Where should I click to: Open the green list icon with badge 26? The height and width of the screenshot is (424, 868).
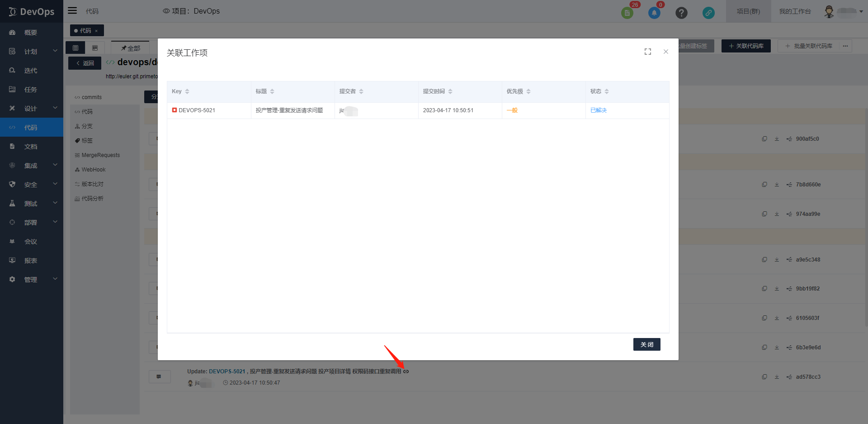[x=627, y=13]
